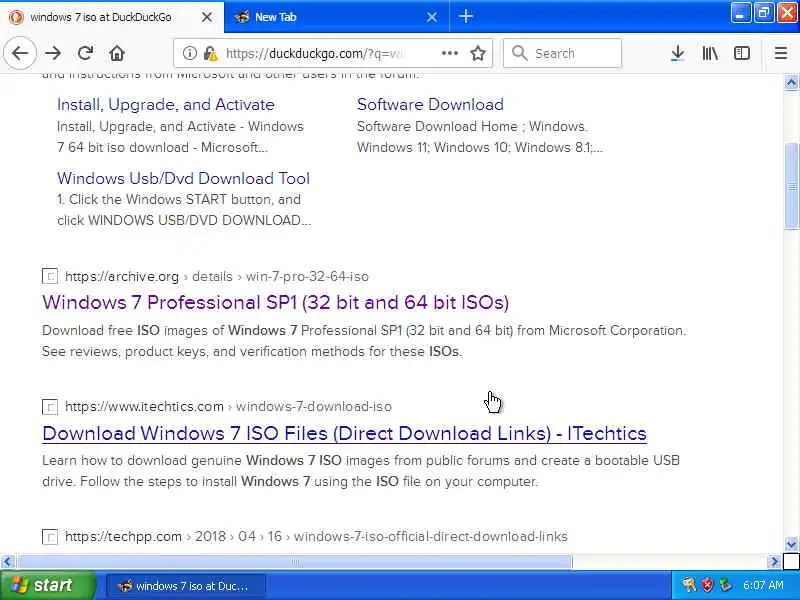This screenshot has height=600, width=800.
Task: Close the New Tab tab
Action: (x=432, y=17)
